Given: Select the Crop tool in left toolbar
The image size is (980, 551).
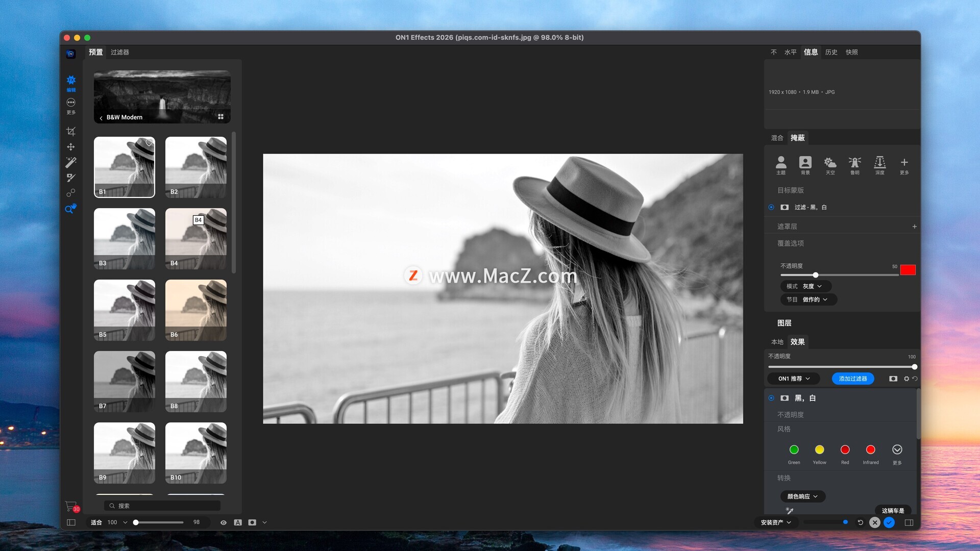Looking at the screenshot, I should pos(71,132).
